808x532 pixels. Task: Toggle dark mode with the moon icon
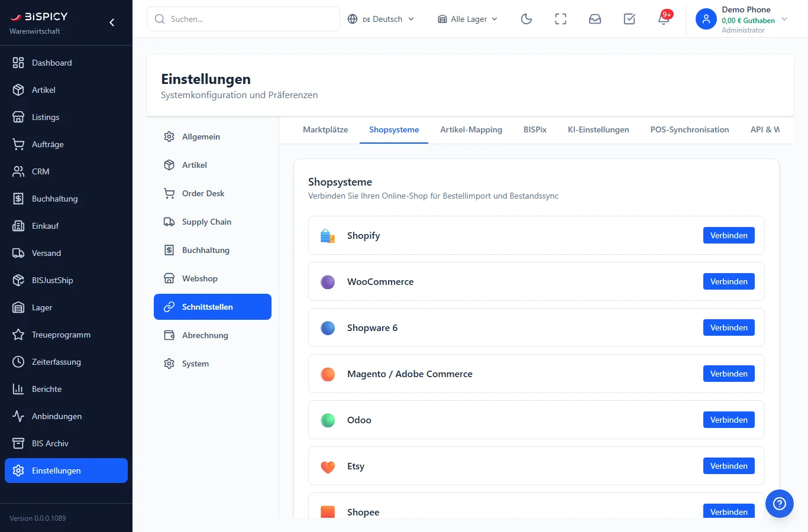(x=526, y=19)
